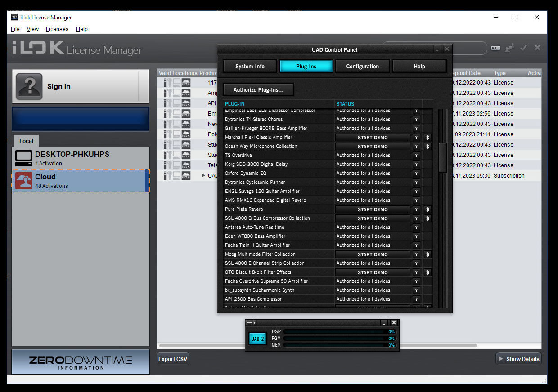Click the Valid Locations column header
This screenshot has width=558, height=392.
[178, 73]
